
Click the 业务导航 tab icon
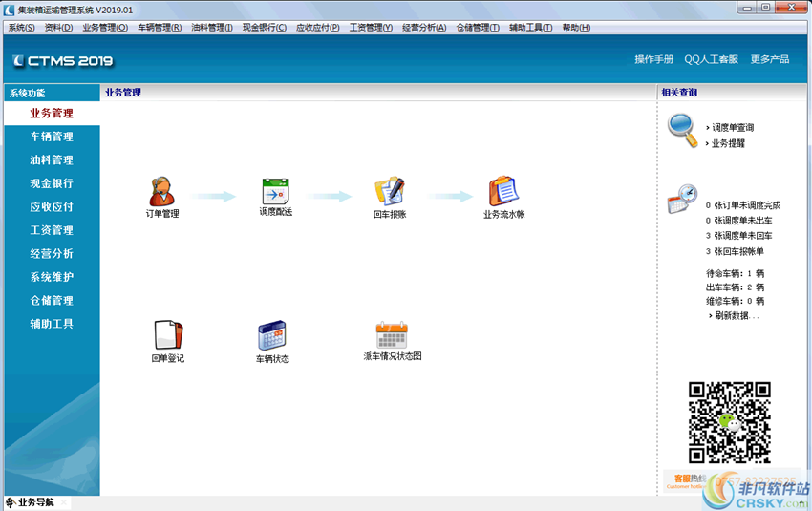pos(11,502)
